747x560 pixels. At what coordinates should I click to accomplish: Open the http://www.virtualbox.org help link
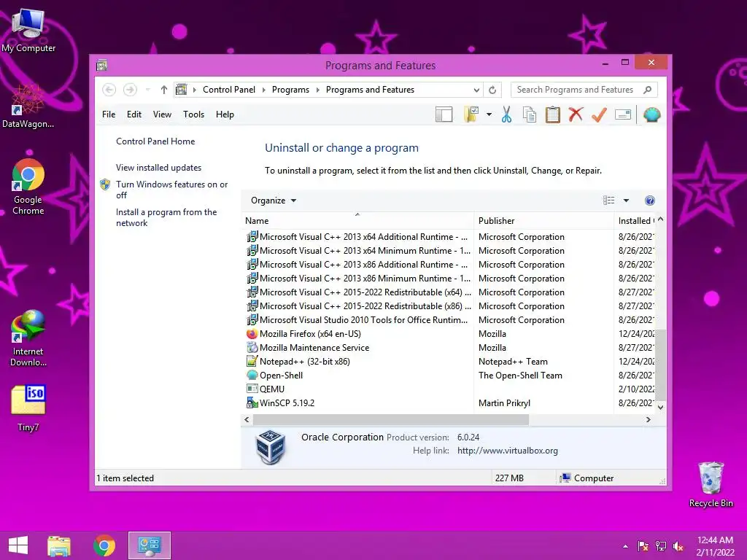coord(508,451)
